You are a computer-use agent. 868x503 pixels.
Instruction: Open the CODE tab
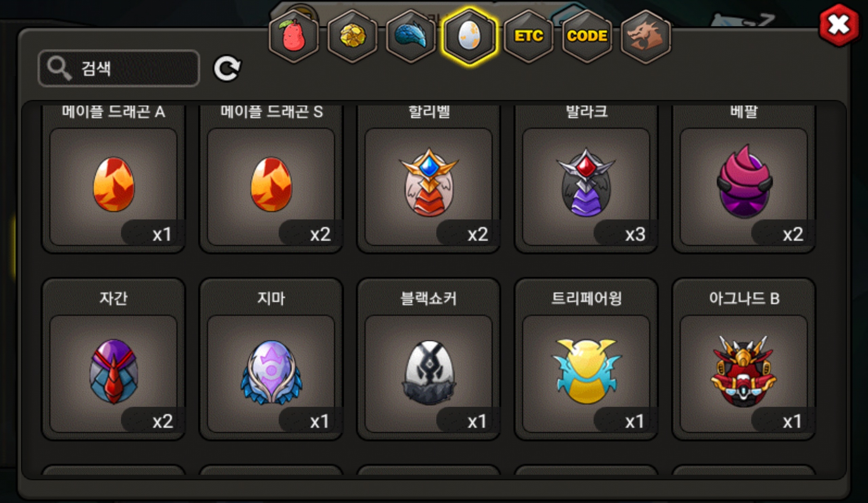pos(587,36)
